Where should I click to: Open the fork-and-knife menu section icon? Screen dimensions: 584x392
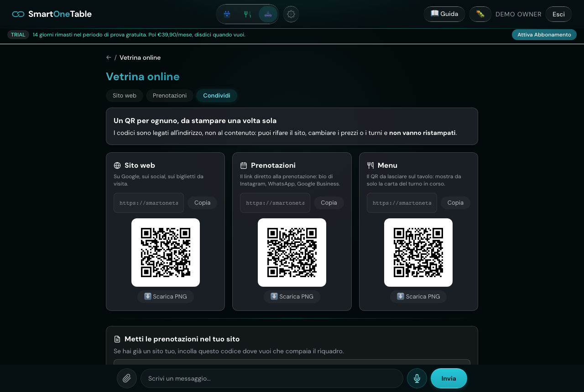point(247,14)
